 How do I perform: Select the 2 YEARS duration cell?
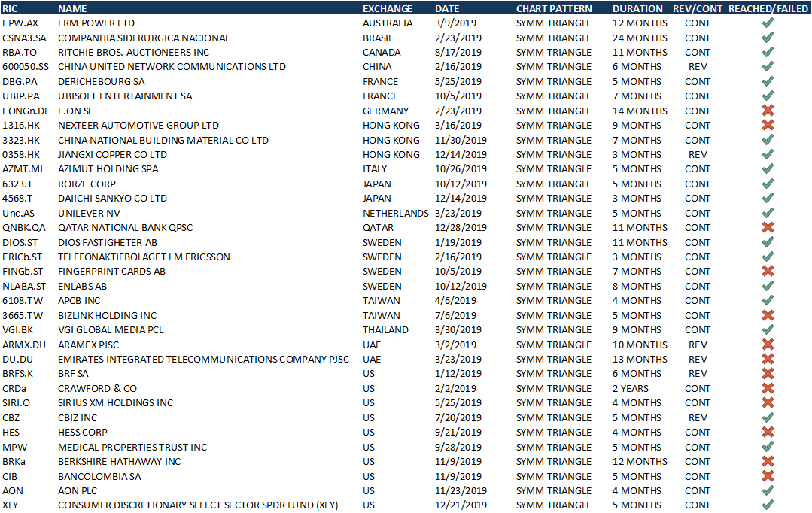tap(631, 388)
